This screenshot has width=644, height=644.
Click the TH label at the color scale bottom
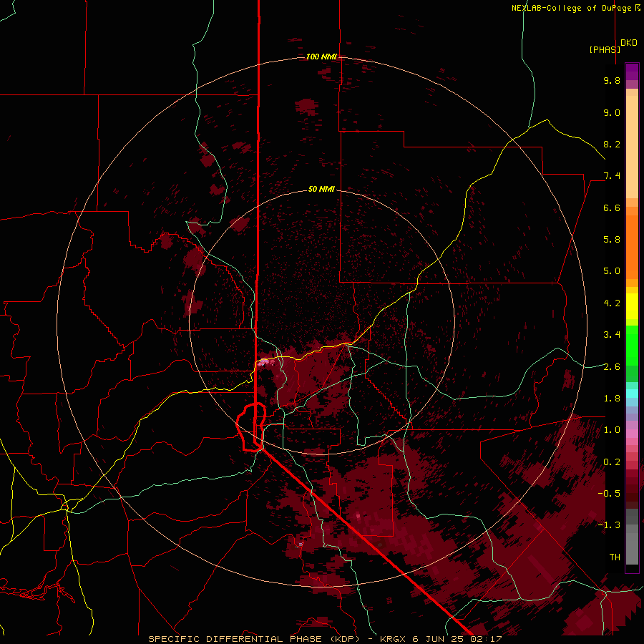pos(615,557)
